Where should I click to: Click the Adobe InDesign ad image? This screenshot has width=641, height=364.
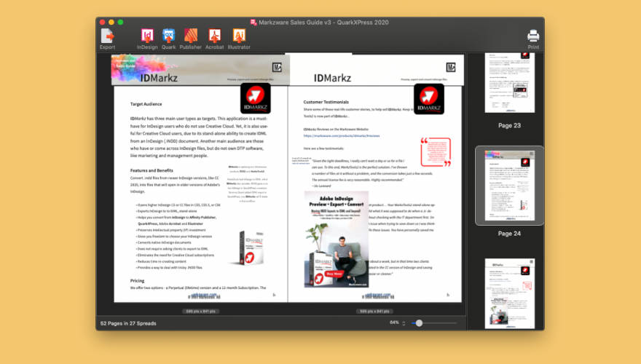point(337,239)
